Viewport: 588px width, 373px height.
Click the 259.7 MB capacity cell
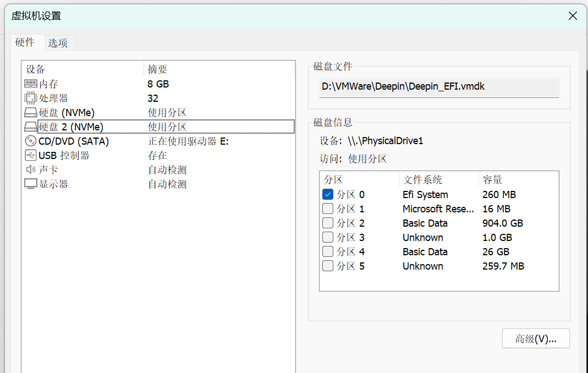(503, 266)
